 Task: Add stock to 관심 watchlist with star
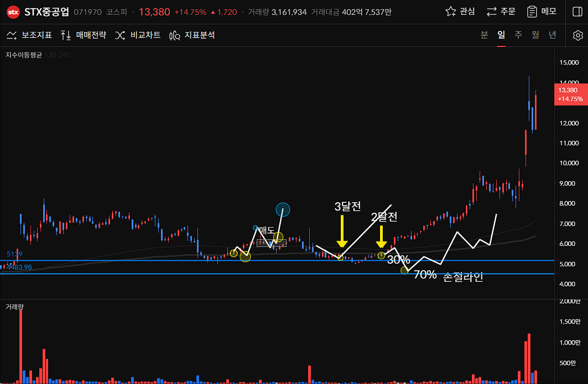[x=460, y=12]
